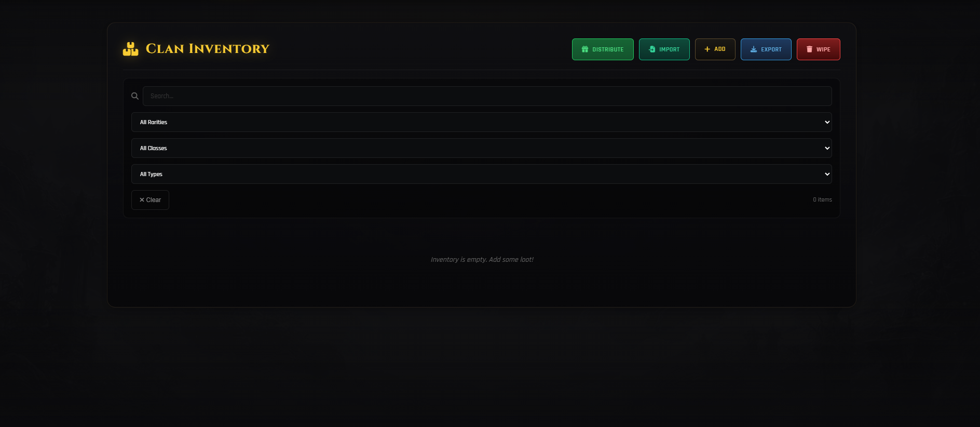
Task: Click the trash can icon on Wipe
Action: coord(809,49)
